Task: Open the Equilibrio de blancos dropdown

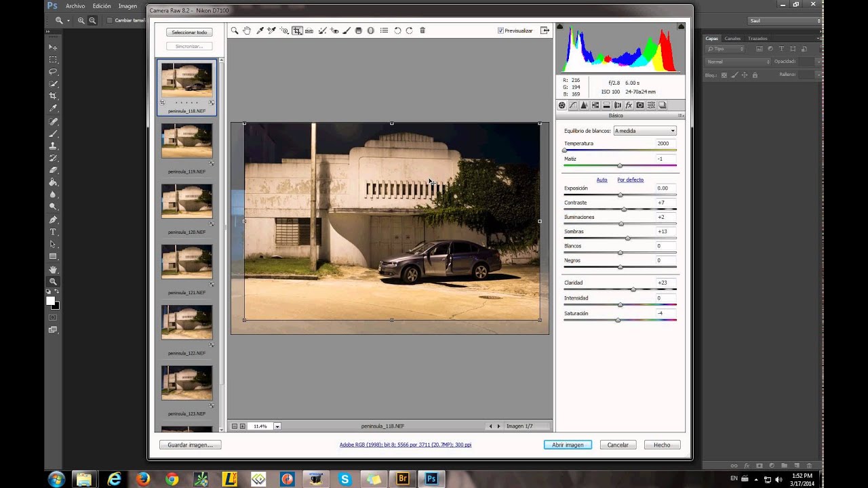Action: tap(645, 131)
